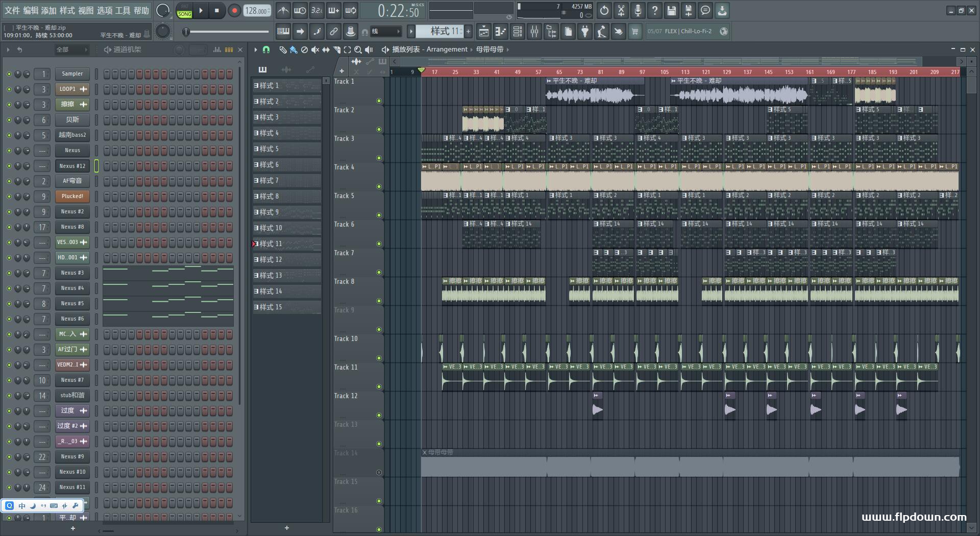Screen dimensions: 980x536
Task: Toggle the link chain icon in toolbar
Action: [334, 32]
